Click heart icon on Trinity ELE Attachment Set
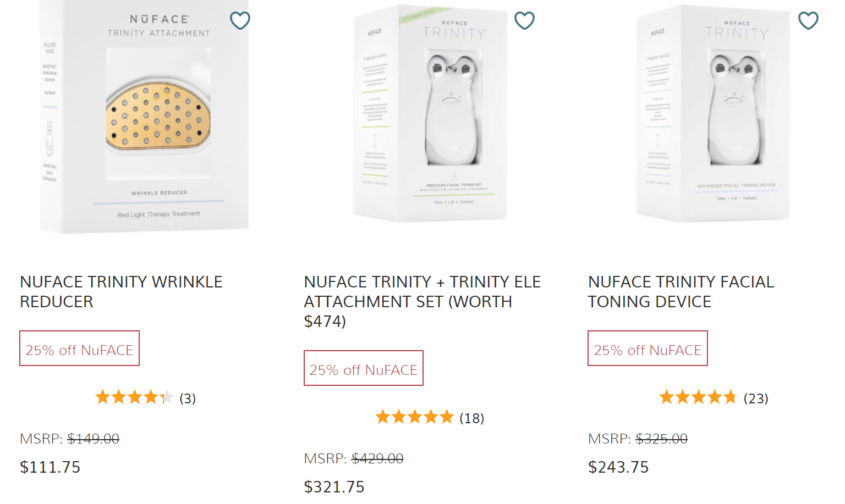This screenshot has height=504, width=845. pos(524,20)
